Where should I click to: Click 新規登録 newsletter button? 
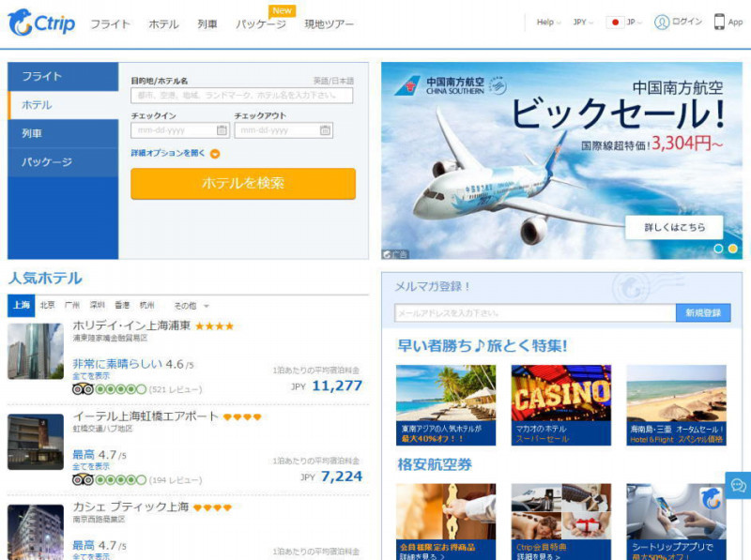[702, 312]
